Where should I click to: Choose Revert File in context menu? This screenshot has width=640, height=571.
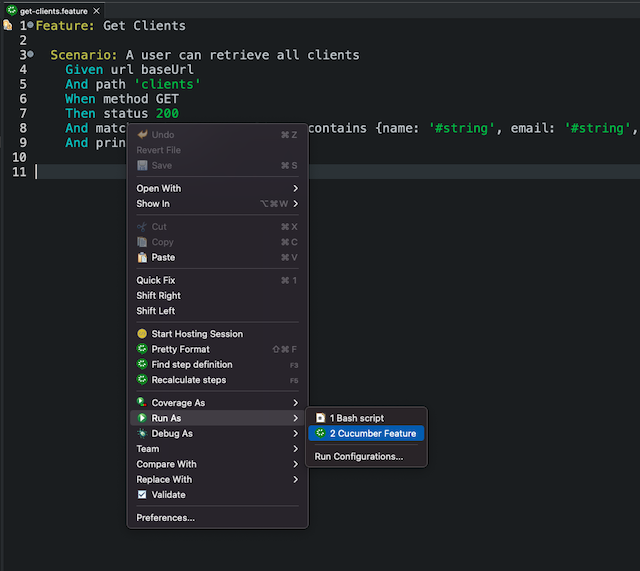(x=217, y=150)
